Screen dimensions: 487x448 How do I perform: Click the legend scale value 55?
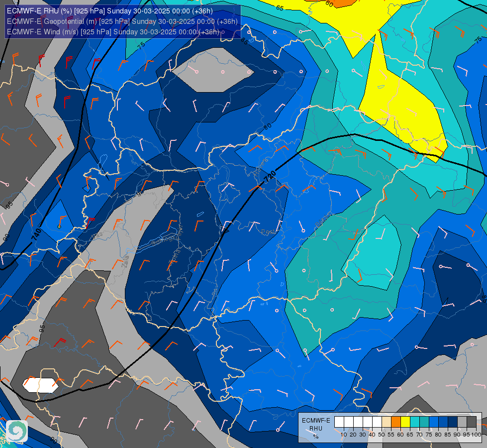click(391, 435)
